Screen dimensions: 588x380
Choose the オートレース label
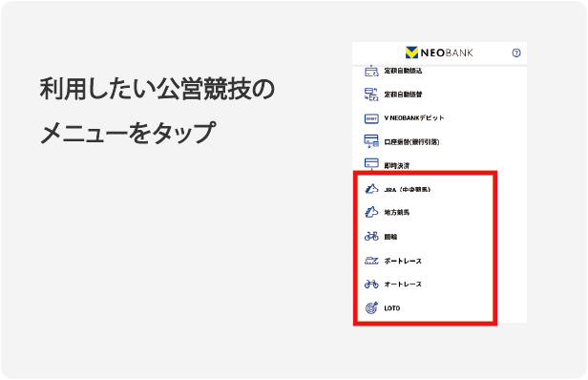tap(403, 285)
